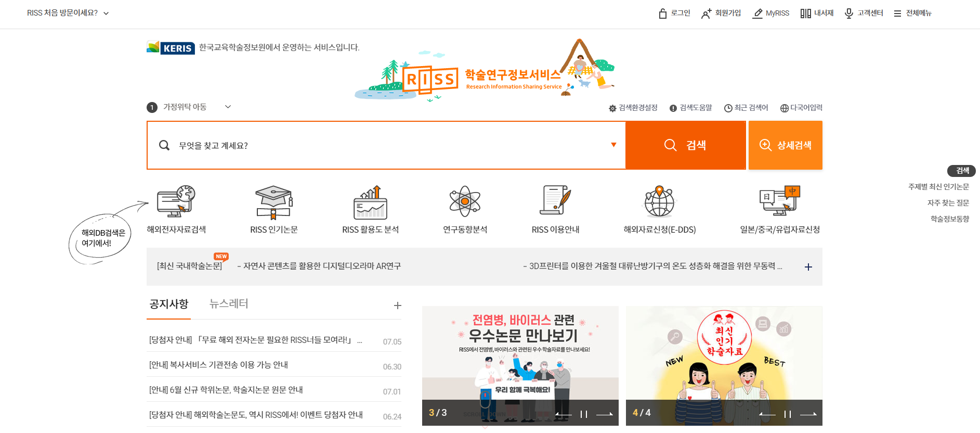Open 최근 검색어 clock icon
This screenshot has height=433, width=980.
[728, 108]
